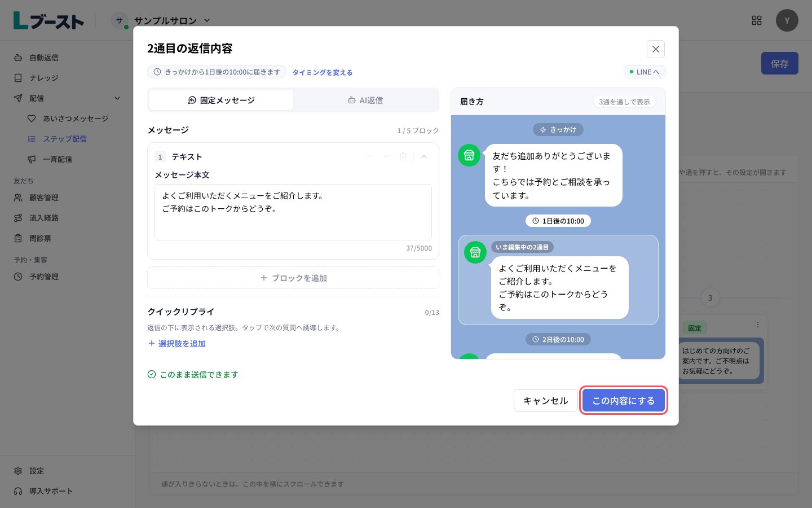Click the 保存 button behind the dialog
This screenshot has width=812, height=508.
779,64
